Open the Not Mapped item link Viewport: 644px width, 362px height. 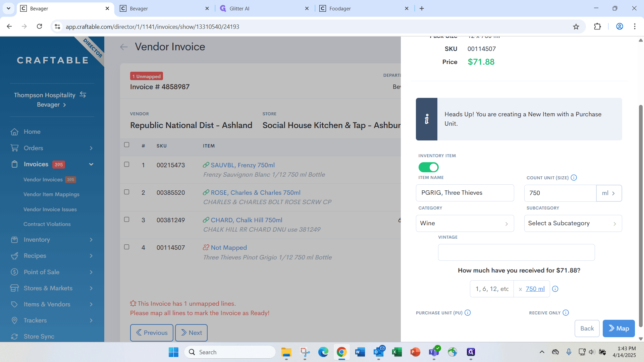(229, 248)
